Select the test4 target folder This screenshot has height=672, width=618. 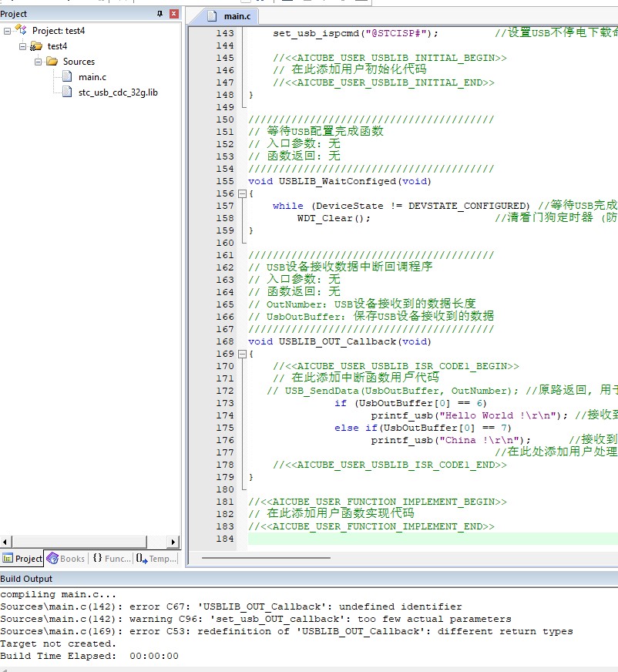click(57, 46)
